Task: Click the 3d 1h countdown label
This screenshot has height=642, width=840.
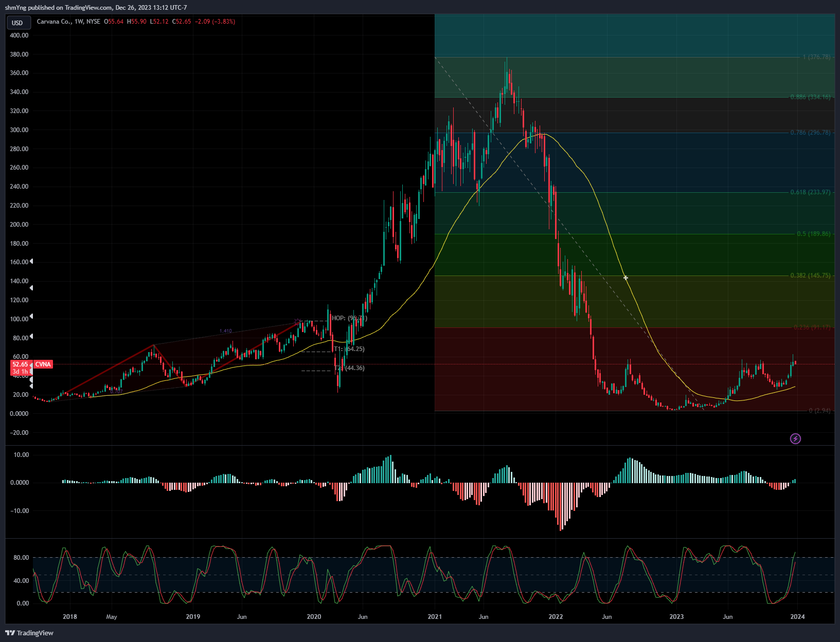Action: point(21,372)
